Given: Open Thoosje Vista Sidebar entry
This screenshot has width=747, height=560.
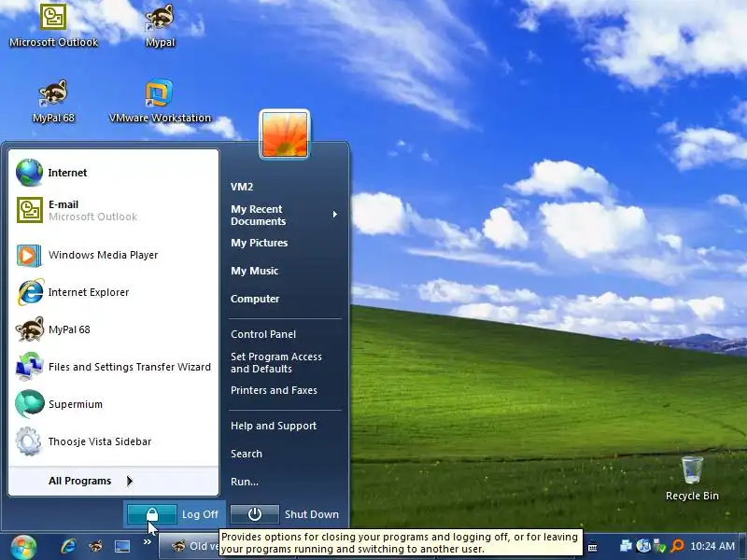Looking at the screenshot, I should [113, 441].
